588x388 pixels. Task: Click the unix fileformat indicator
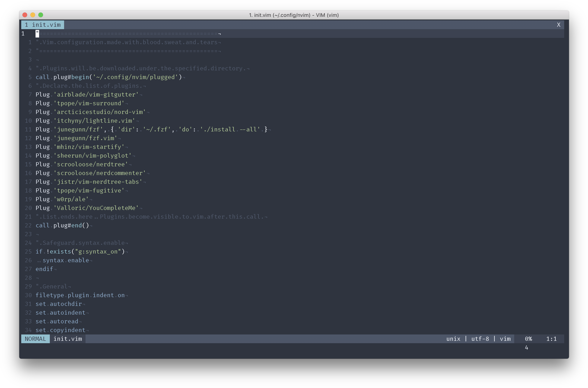(453, 339)
